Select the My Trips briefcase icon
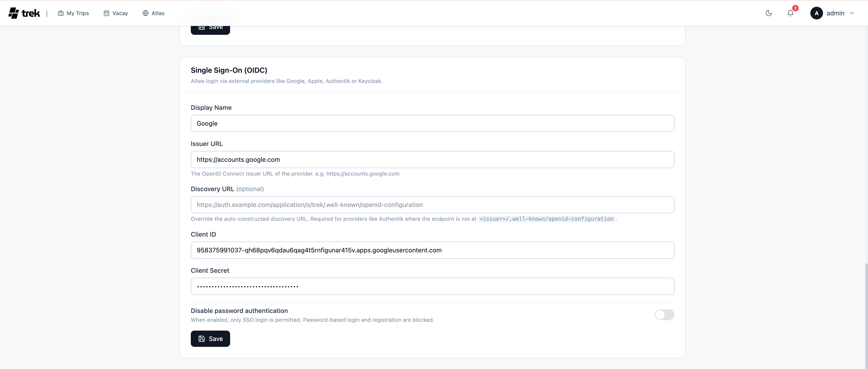The height and width of the screenshot is (369, 868). pyautogui.click(x=61, y=13)
